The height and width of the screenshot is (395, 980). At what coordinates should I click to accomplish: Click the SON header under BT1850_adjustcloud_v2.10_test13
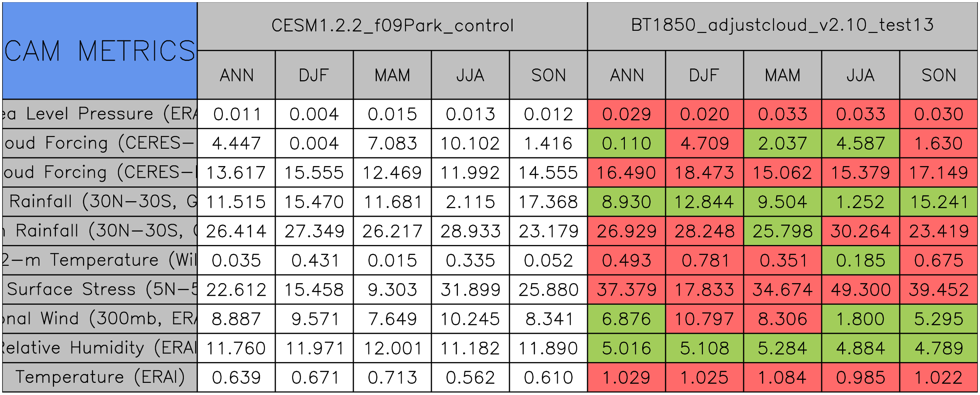pos(938,75)
